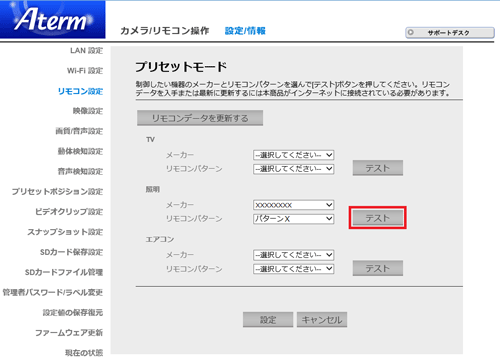This screenshot has width=500, height=361.
Task: Click the 照明 テスト button
Action: point(378,218)
